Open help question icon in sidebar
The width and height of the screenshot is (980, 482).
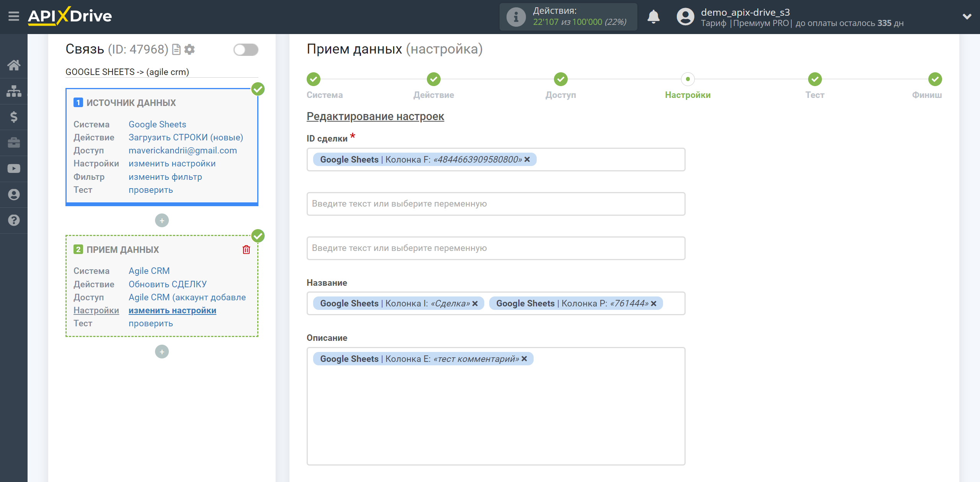[x=14, y=220]
